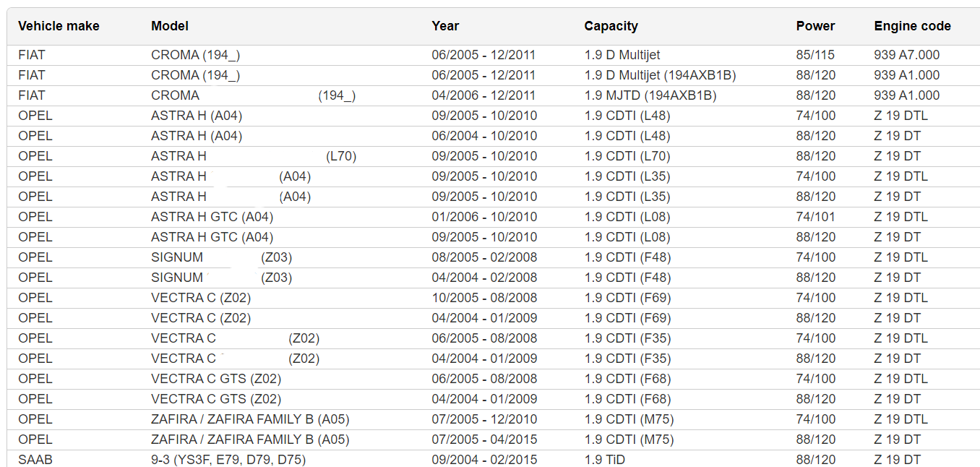The width and height of the screenshot is (980, 467).
Task: Select the year range 01/2006 - 10/2010
Action: coord(484,217)
